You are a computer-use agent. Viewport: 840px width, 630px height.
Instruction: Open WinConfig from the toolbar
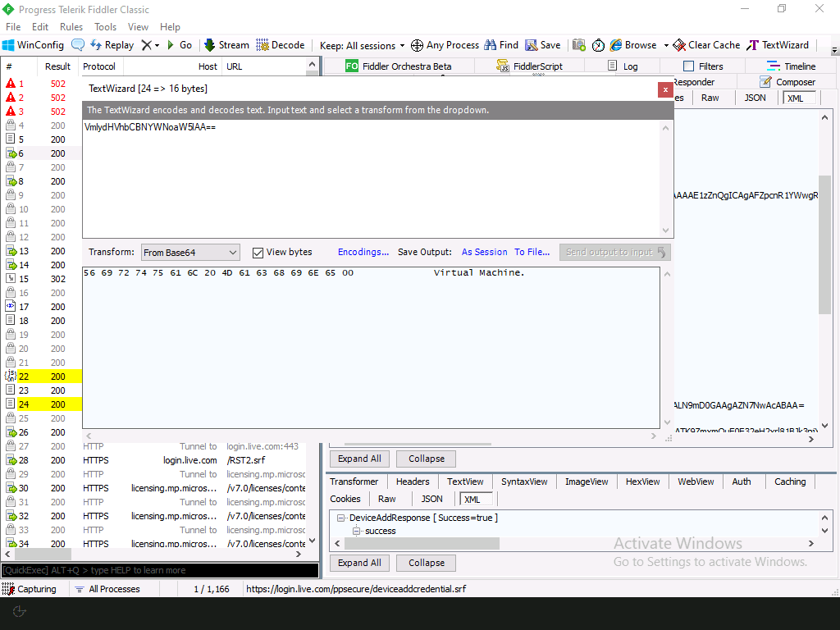(34, 45)
